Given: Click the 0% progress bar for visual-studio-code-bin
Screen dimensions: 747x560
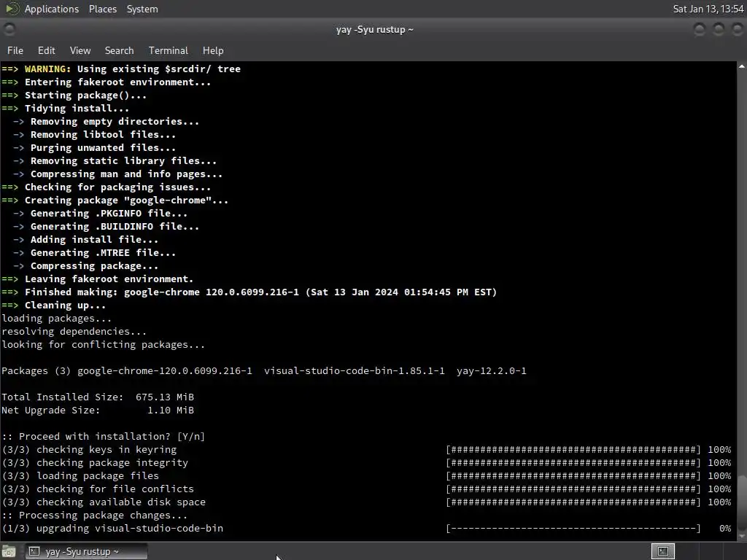Looking at the screenshot, I should click(x=573, y=529).
